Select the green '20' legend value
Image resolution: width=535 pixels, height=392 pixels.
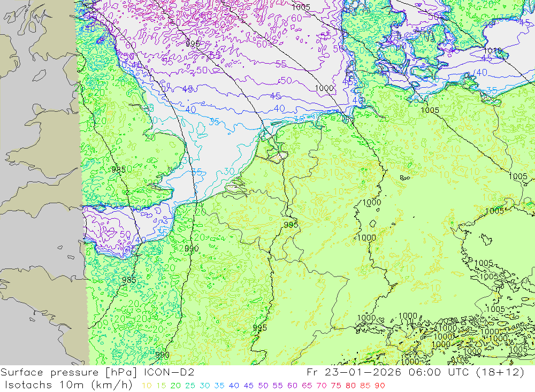pos(175,386)
